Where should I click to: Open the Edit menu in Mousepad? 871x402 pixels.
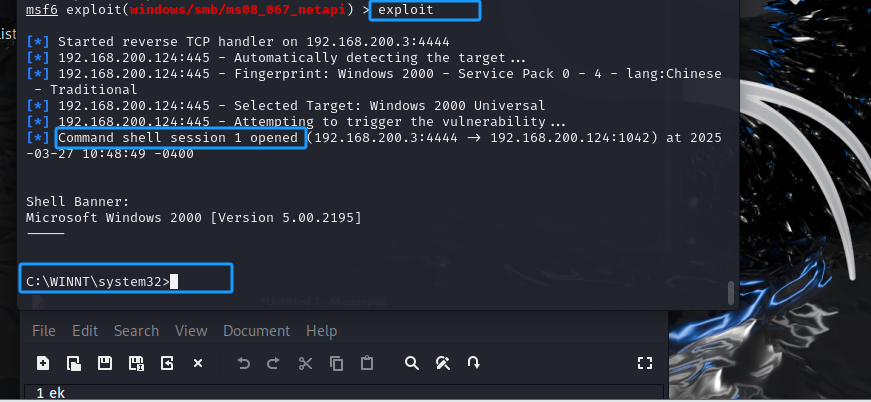pyautogui.click(x=85, y=331)
